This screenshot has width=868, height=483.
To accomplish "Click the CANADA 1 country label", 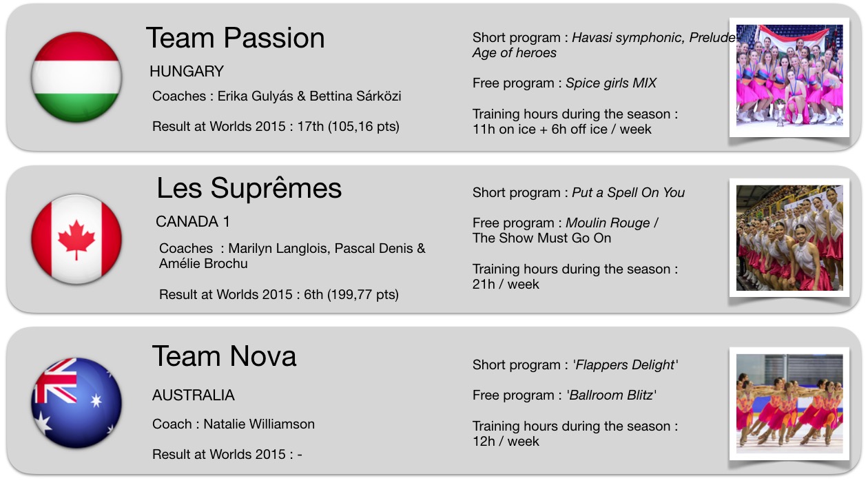I will [193, 222].
